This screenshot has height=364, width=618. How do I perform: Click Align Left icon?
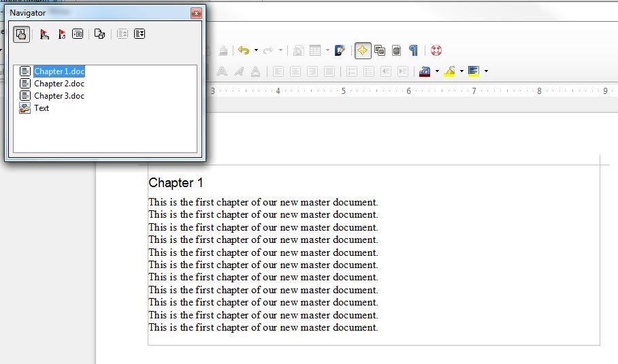pos(278,71)
